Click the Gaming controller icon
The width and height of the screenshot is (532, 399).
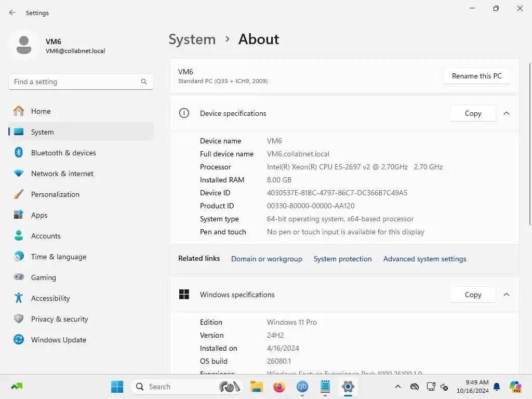[19, 277]
